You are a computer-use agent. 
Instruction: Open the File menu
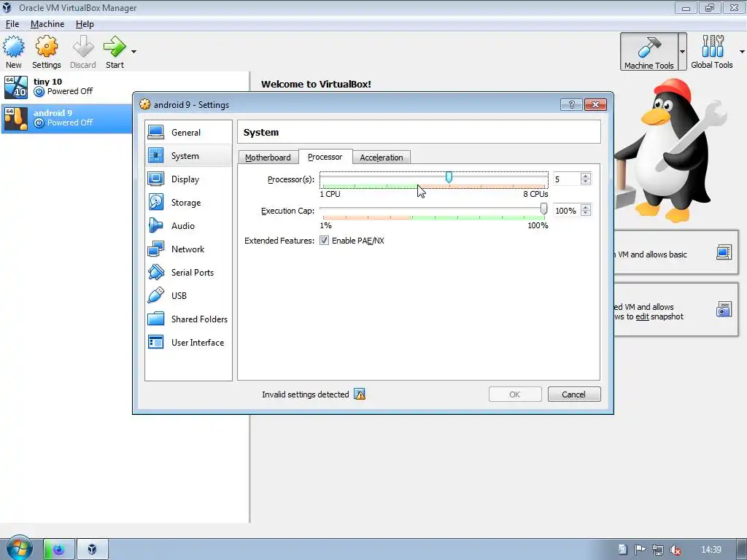[12, 24]
